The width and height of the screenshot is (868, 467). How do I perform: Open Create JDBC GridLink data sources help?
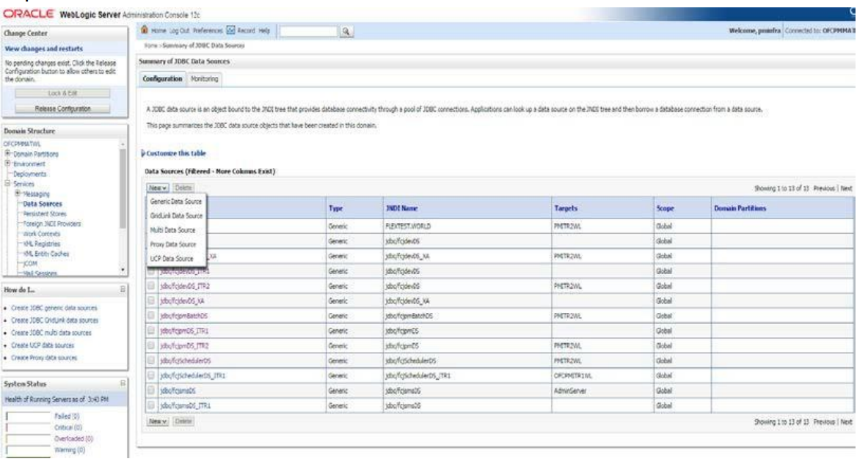[x=55, y=320]
